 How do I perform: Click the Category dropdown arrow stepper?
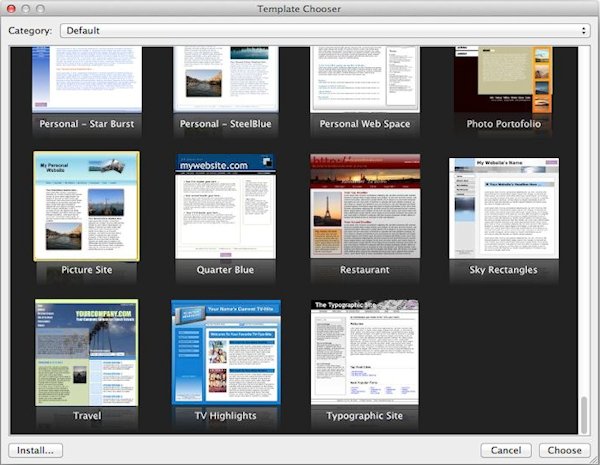[x=583, y=30]
